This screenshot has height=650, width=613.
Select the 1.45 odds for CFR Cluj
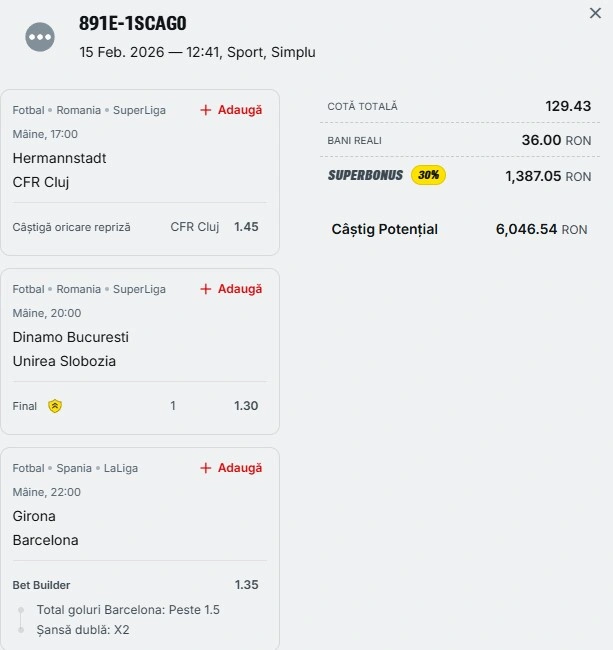tap(246, 227)
